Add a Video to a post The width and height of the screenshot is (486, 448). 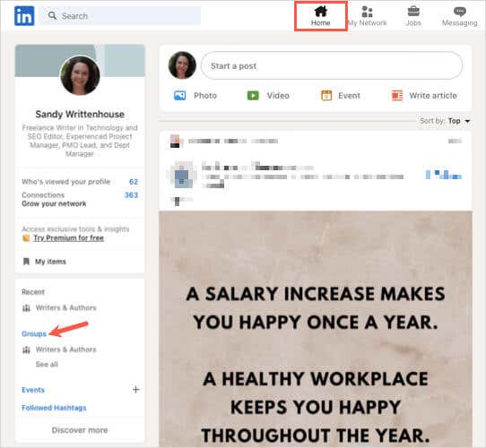coord(268,96)
